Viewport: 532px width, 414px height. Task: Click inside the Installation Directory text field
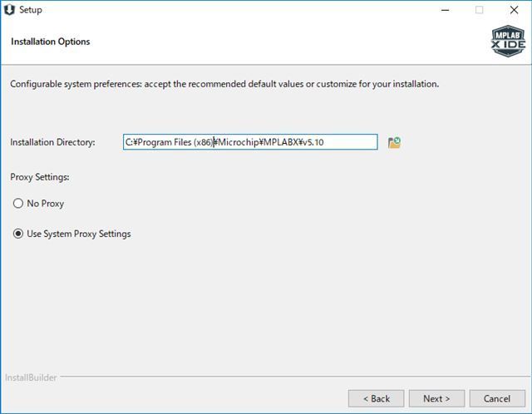coord(250,142)
